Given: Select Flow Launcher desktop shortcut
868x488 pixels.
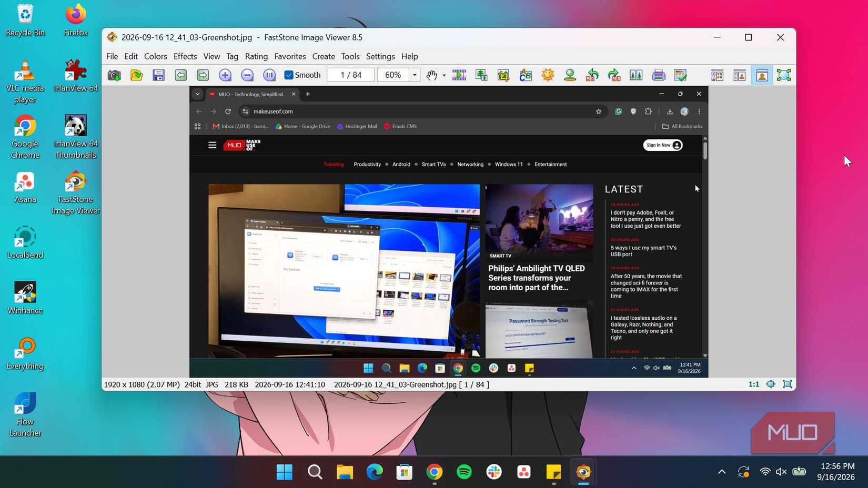Looking at the screenshot, I should pos(25,415).
